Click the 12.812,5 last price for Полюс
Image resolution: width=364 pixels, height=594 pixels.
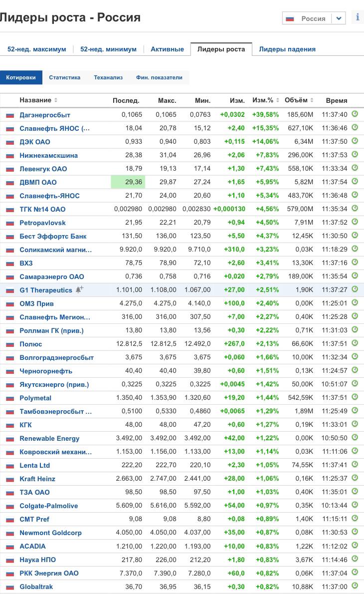coord(129,343)
